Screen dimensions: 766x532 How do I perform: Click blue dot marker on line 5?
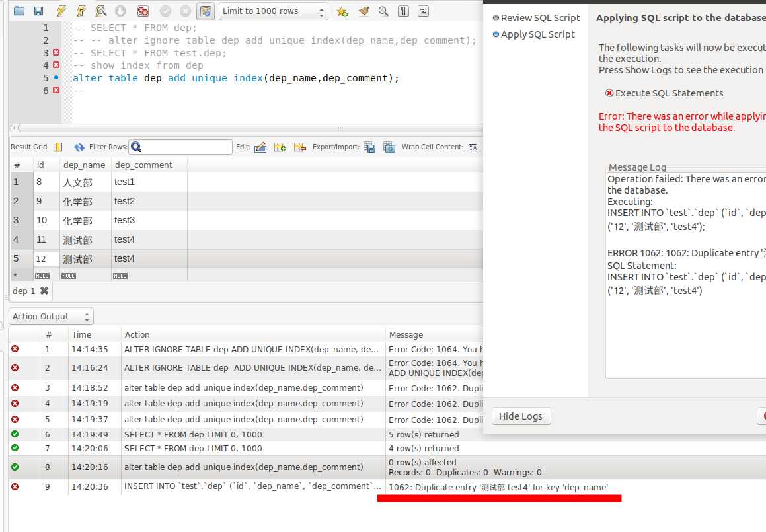coord(56,78)
